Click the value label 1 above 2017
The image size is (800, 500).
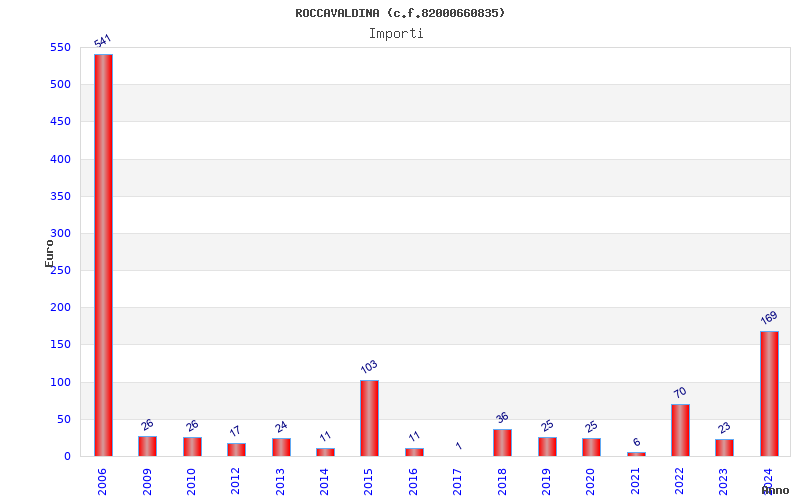tap(459, 445)
